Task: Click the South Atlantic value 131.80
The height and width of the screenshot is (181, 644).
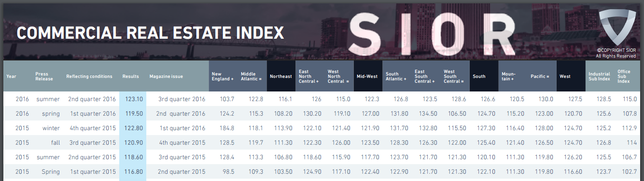Action: click(x=399, y=114)
